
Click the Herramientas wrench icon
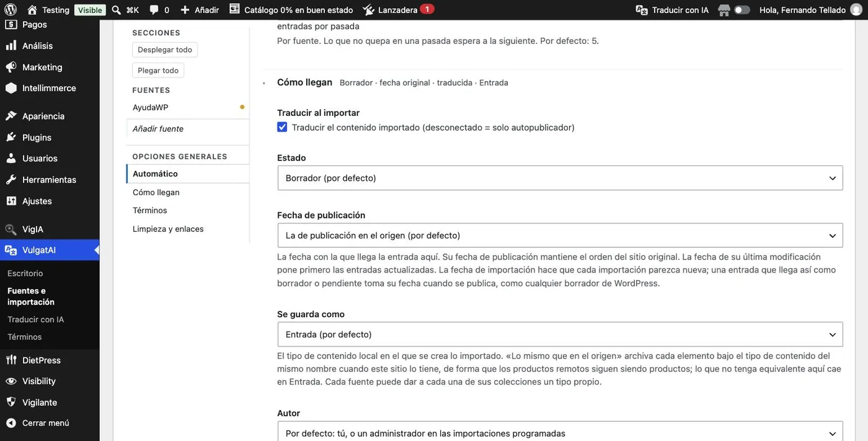coord(11,180)
